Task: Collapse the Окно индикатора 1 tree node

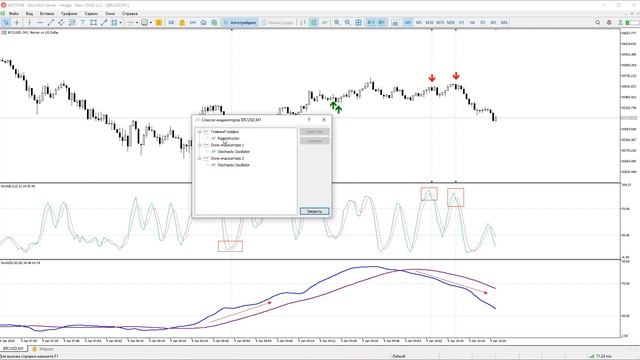Action: click(200, 145)
